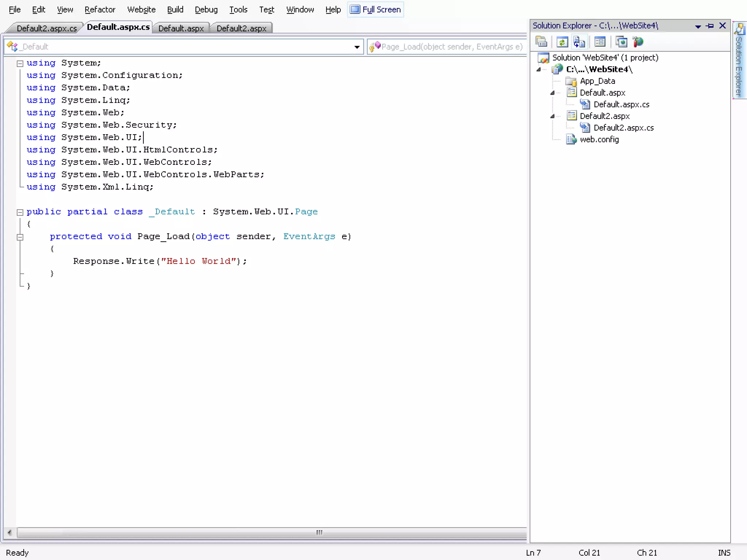
Task: Collapse the Default.aspx tree node
Action: (552, 93)
